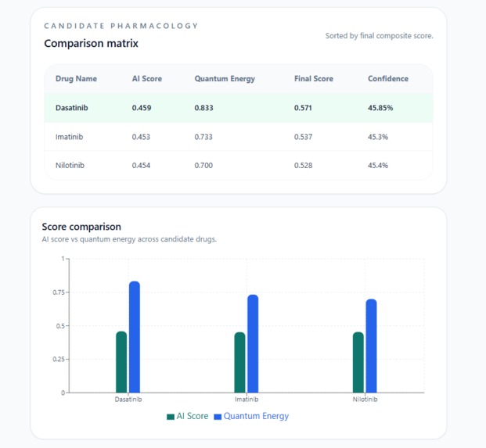Click the Imatinib x-axis label
This screenshot has width=486, height=448.
247,400
